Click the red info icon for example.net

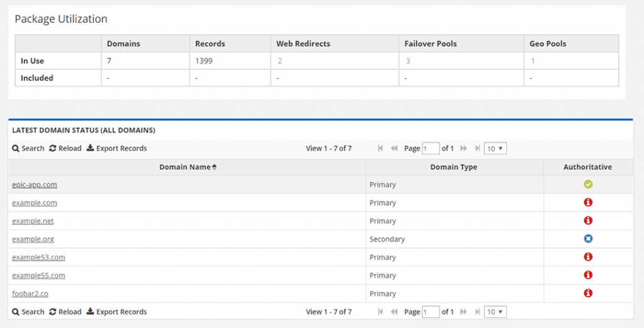[588, 220]
